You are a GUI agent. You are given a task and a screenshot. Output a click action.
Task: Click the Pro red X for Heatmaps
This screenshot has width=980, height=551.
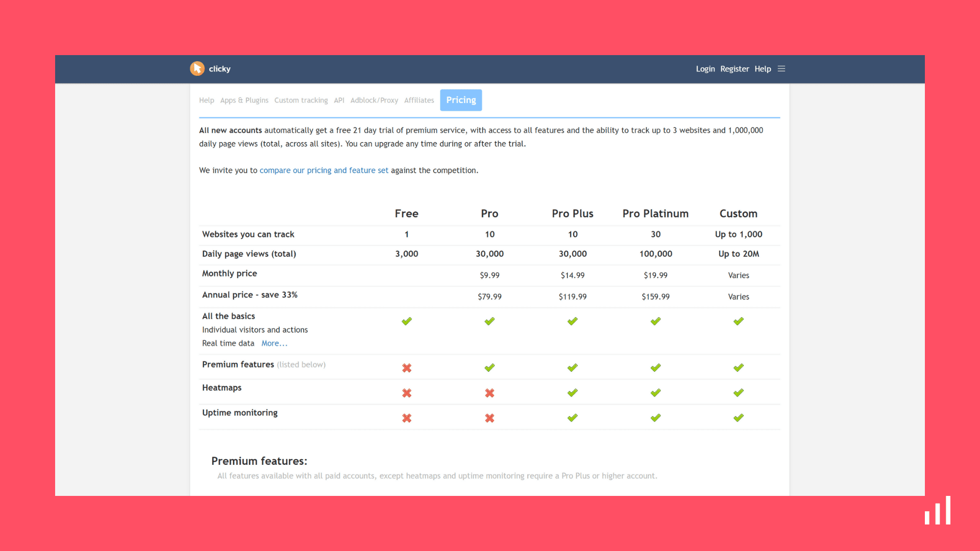(489, 393)
